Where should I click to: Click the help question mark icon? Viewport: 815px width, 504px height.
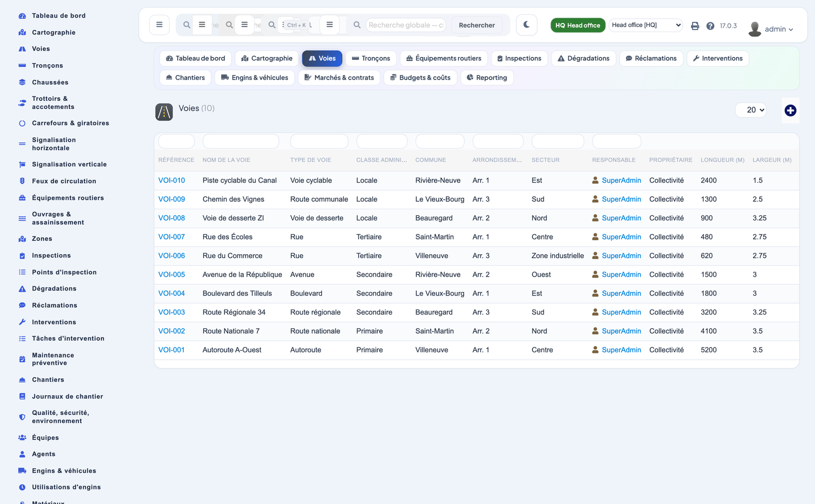click(710, 26)
